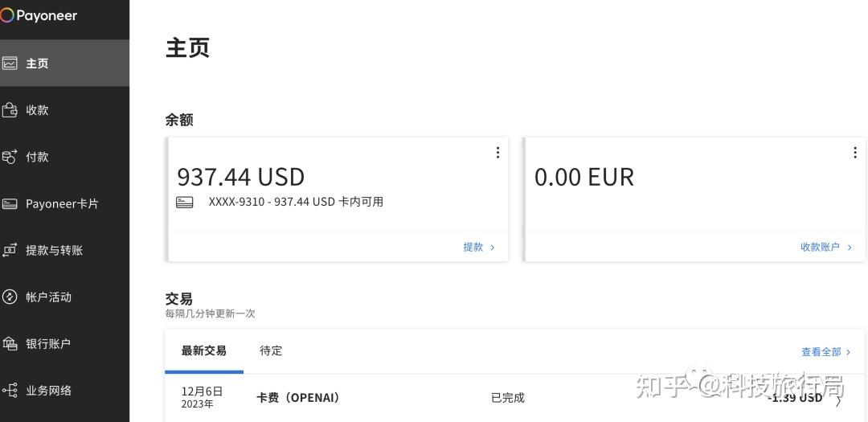
Task: Switch to the 待定 tab
Action: pos(271,350)
